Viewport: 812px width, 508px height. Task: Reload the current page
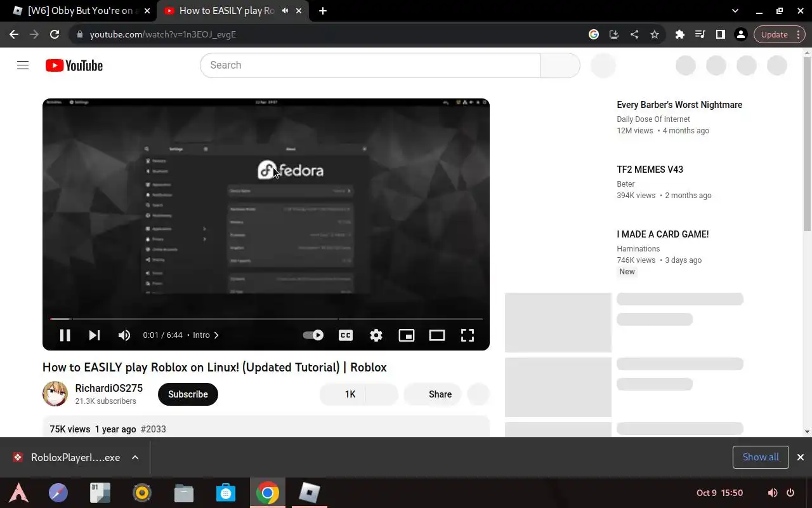pos(55,34)
